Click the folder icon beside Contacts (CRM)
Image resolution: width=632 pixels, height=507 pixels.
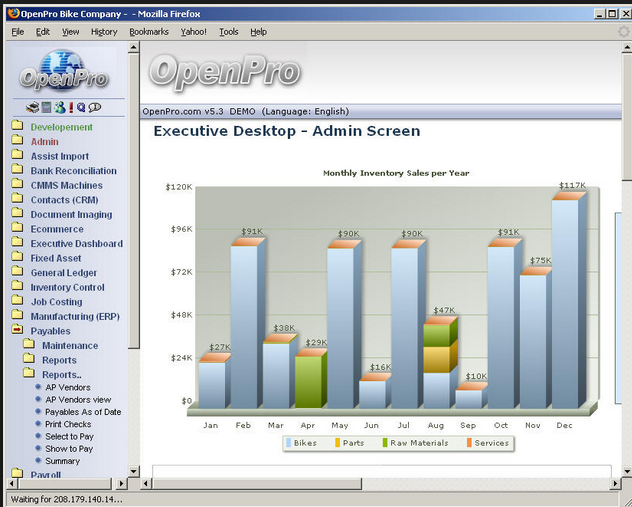[17, 198]
